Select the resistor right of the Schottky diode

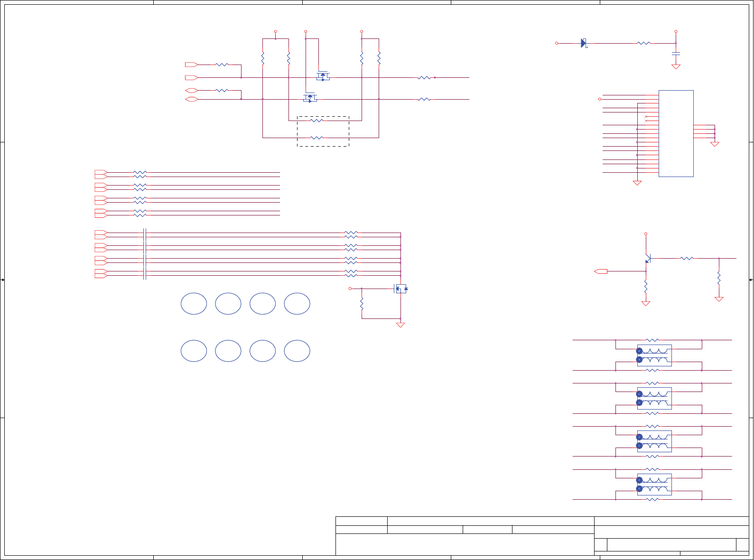tap(644, 43)
